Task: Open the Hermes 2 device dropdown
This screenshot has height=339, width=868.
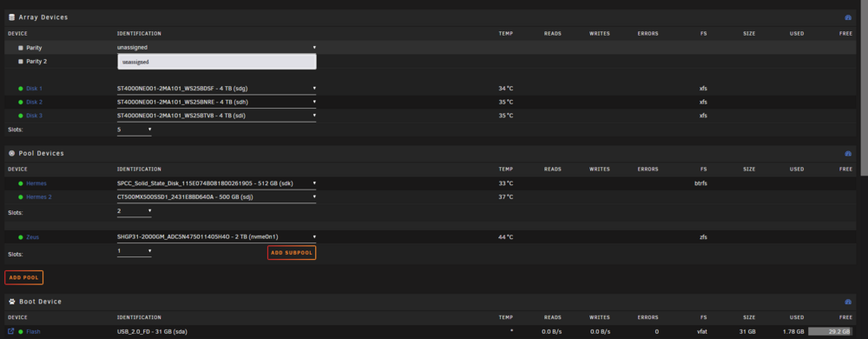Action: click(x=216, y=196)
